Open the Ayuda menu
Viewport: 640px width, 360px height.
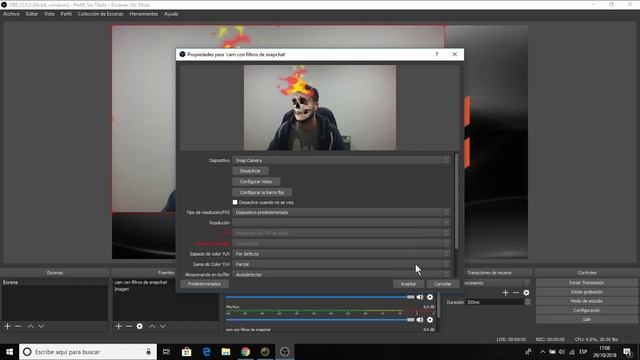point(171,14)
